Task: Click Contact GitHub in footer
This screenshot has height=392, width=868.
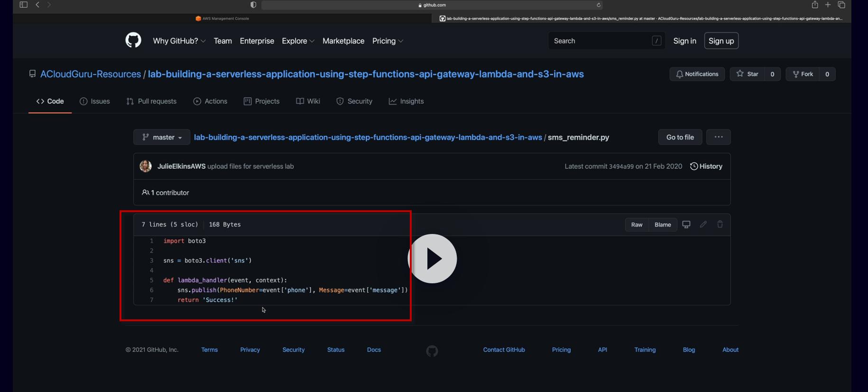Action: click(x=504, y=350)
